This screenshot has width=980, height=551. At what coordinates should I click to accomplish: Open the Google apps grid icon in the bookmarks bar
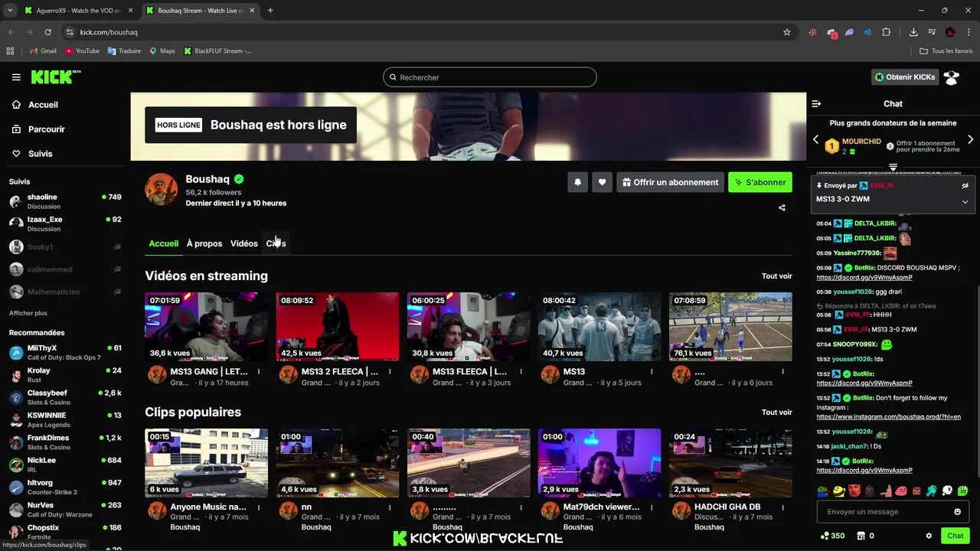[x=10, y=51]
